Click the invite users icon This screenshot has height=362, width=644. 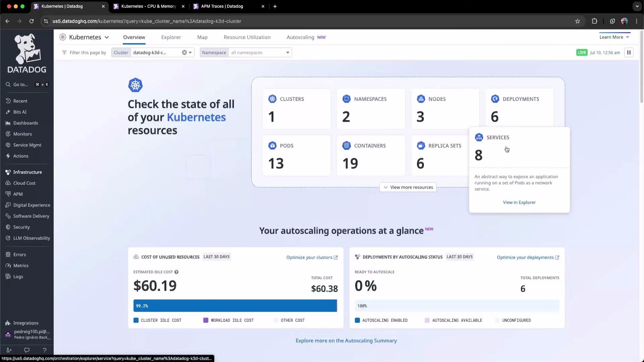coord(9,350)
